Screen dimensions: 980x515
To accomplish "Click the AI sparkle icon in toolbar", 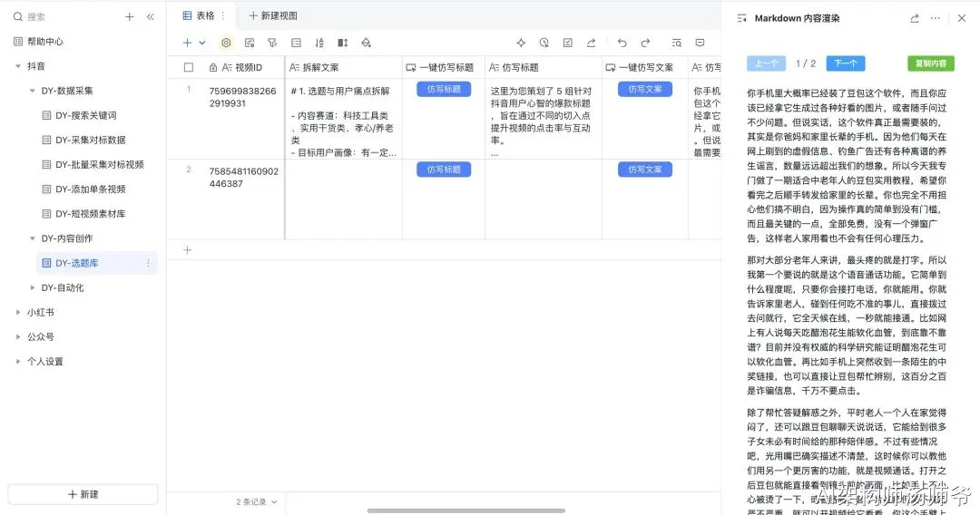I will [521, 43].
